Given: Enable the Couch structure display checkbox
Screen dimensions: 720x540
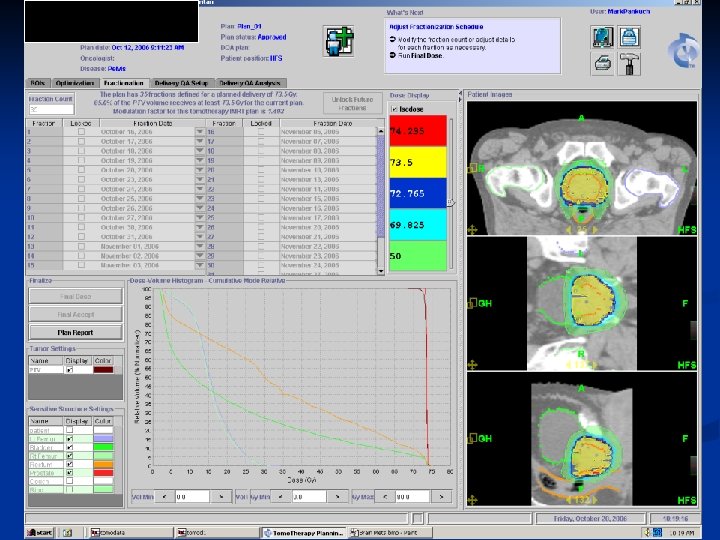Looking at the screenshot, I should click(69, 481).
